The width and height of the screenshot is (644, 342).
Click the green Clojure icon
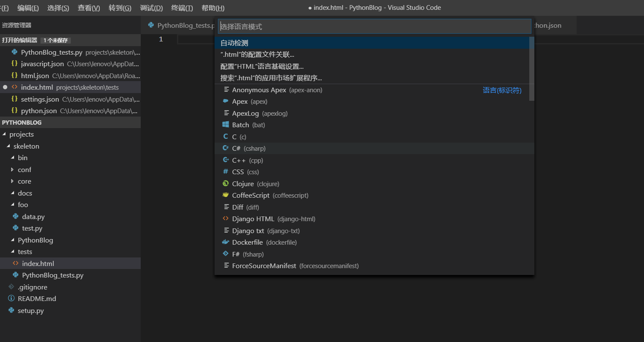pyautogui.click(x=226, y=184)
